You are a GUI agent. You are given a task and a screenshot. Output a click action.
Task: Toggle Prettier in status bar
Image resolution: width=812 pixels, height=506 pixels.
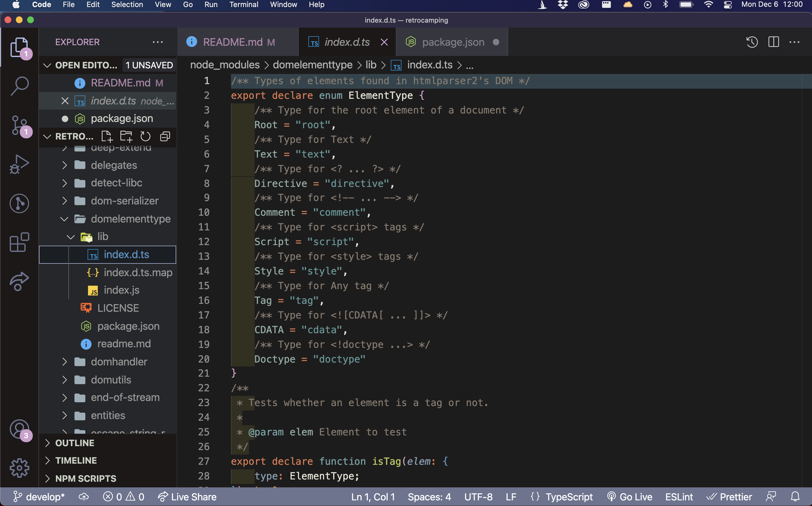pyautogui.click(x=729, y=497)
